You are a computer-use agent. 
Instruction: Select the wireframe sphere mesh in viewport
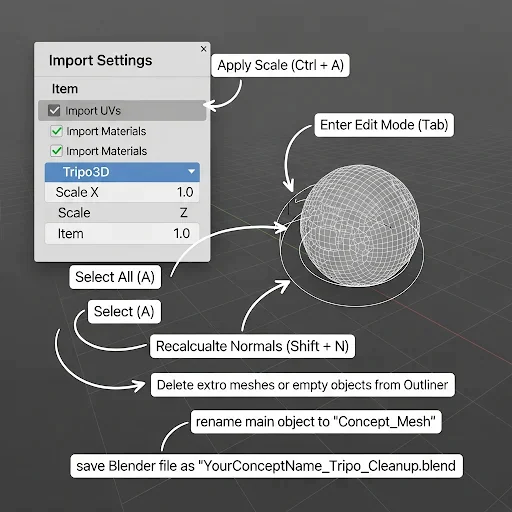point(360,226)
